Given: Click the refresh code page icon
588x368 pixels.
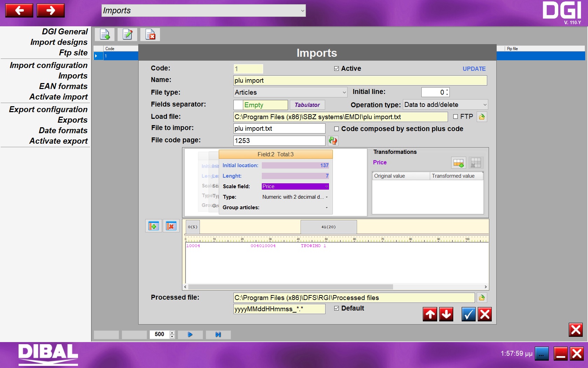Looking at the screenshot, I should point(333,141).
